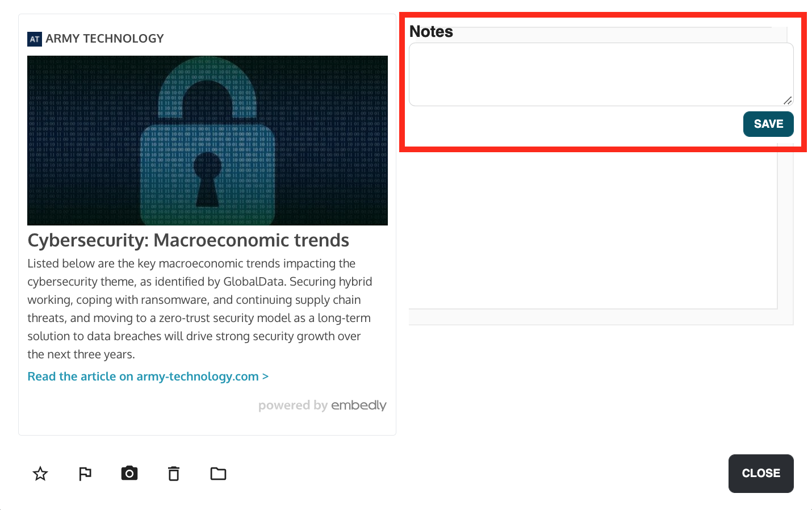Click the Notes heading label
This screenshot has height=510, width=812.
point(431,32)
